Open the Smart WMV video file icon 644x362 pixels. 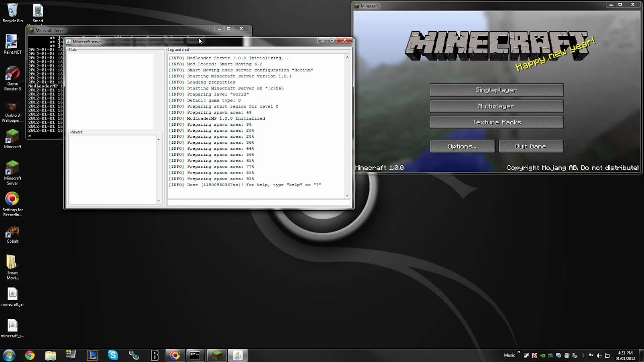38,13
